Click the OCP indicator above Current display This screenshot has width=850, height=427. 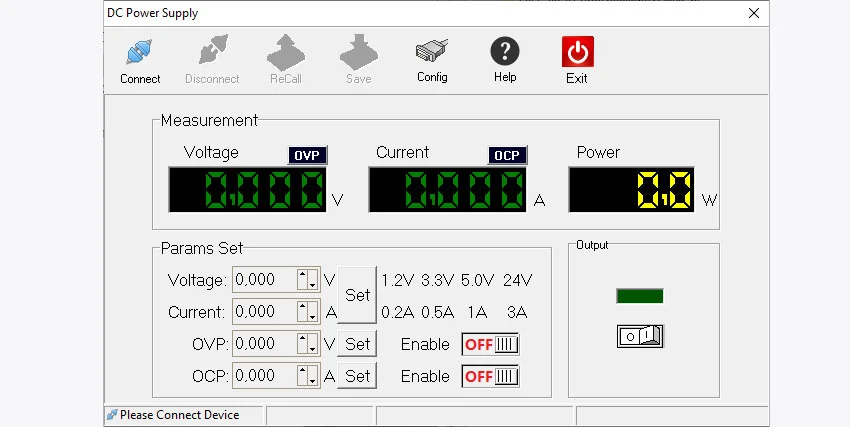[507, 155]
